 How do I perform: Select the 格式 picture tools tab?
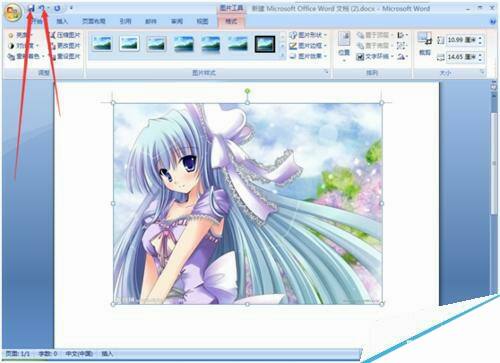pyautogui.click(x=231, y=22)
